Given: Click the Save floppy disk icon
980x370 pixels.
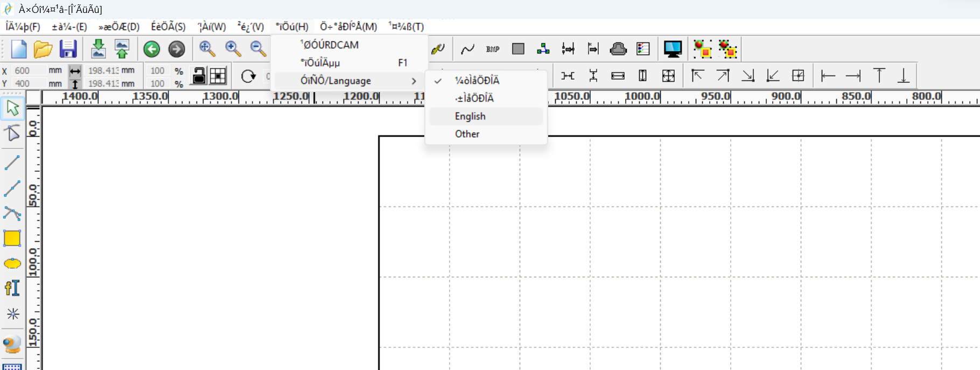Looking at the screenshot, I should pos(68,49).
